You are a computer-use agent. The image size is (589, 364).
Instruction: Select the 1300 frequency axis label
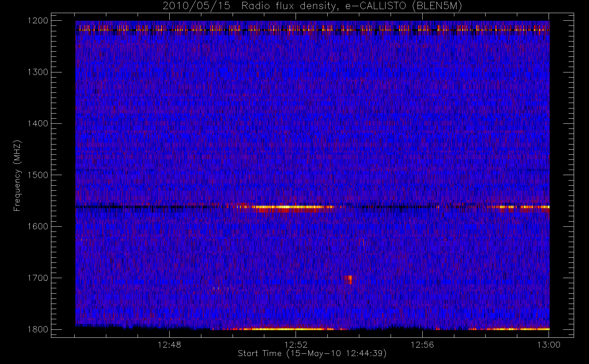coord(38,72)
